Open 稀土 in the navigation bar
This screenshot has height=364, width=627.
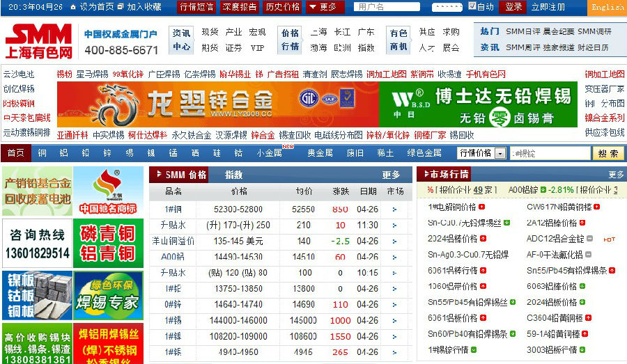(x=385, y=153)
